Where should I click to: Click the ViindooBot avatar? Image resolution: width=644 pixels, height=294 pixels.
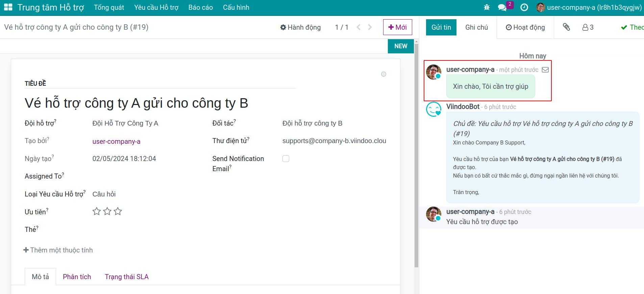click(434, 109)
